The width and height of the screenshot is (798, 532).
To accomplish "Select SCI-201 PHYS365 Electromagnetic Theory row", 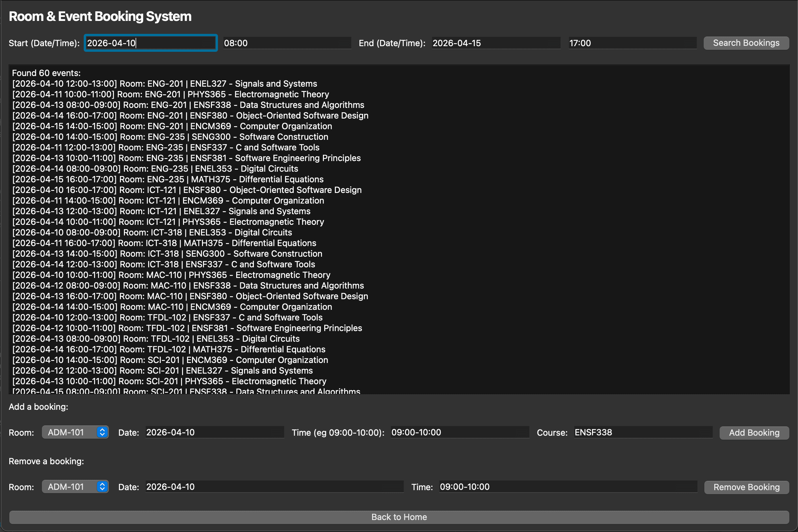I will [169, 381].
